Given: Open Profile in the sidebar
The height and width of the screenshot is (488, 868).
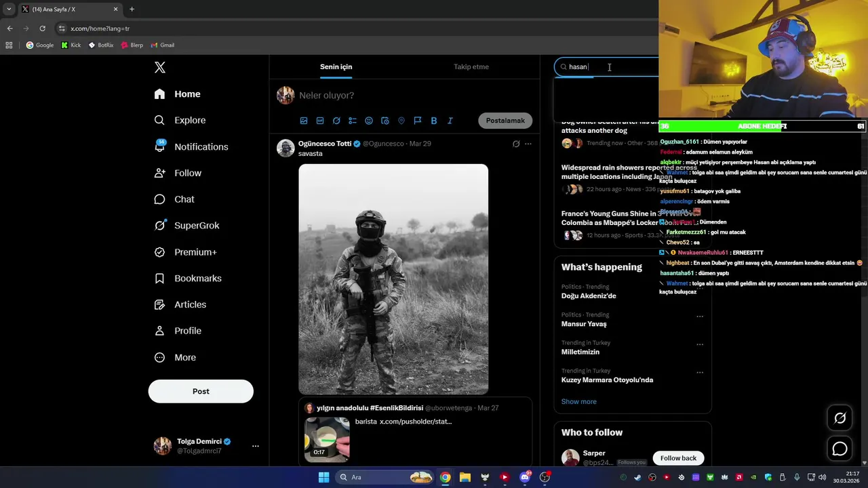Looking at the screenshot, I should (178, 331).
